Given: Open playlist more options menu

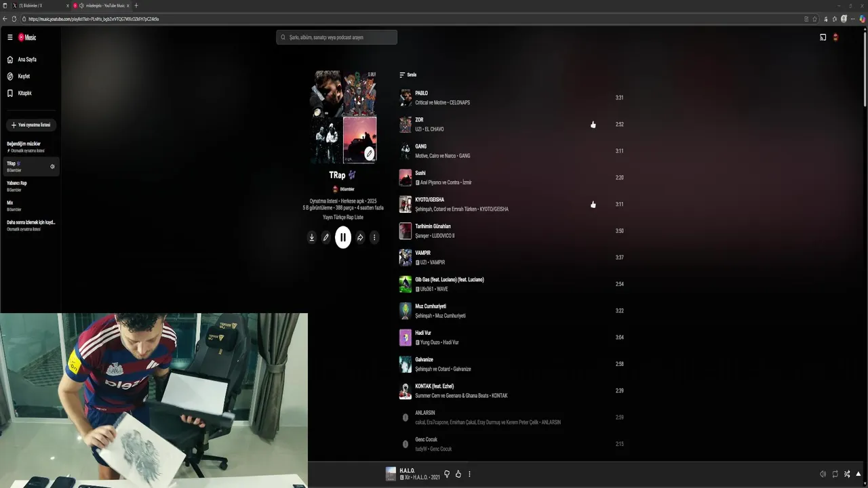Looking at the screenshot, I should coord(374,237).
